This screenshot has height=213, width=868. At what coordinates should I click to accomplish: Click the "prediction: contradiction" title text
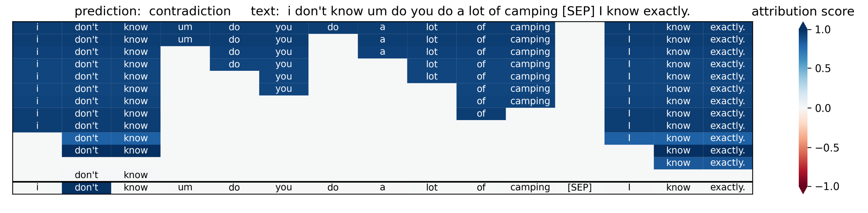(152, 11)
